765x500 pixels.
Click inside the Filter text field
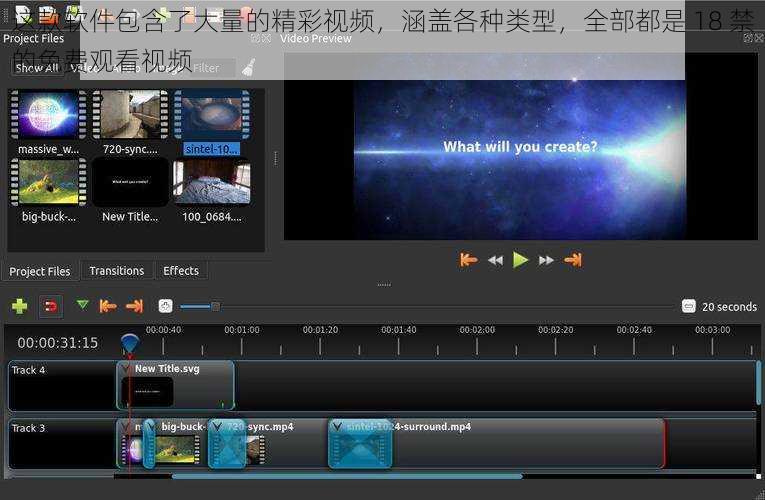coord(212,68)
